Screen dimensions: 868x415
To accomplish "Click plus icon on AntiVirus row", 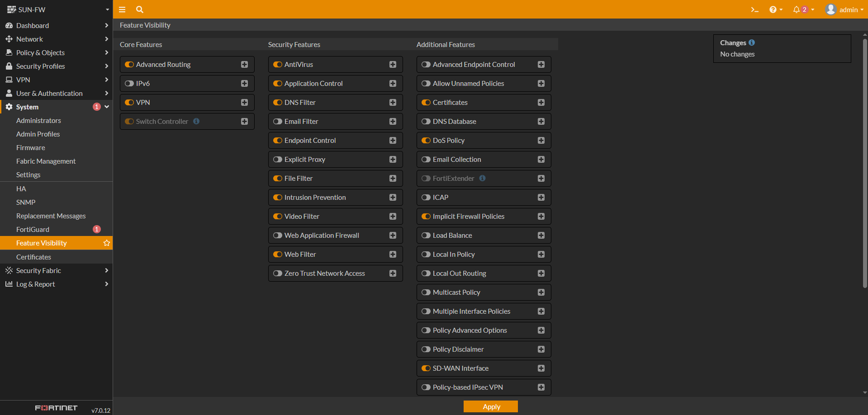I will 393,65.
